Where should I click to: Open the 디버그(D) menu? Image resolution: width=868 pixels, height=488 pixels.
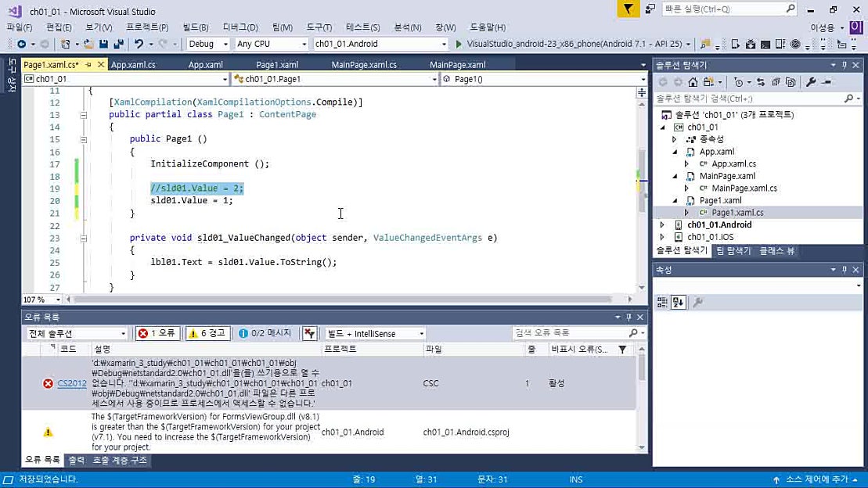pos(240,27)
